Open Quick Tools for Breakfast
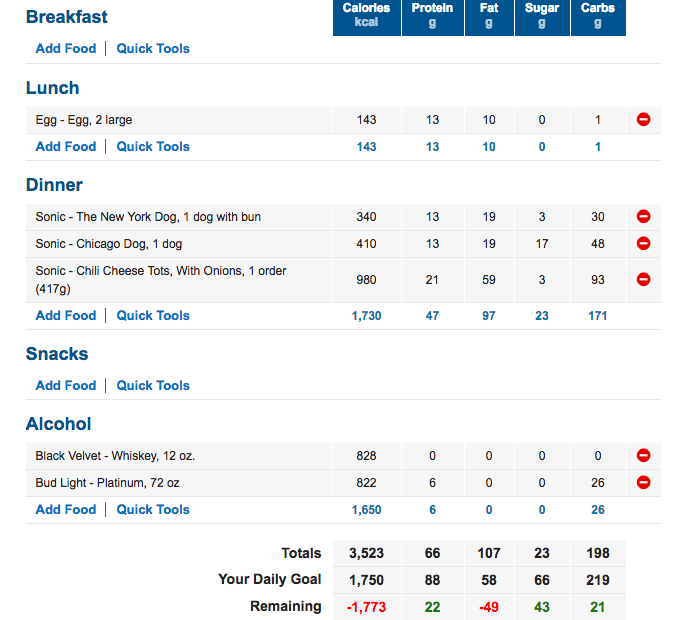This screenshot has height=620, width=675. point(153,48)
